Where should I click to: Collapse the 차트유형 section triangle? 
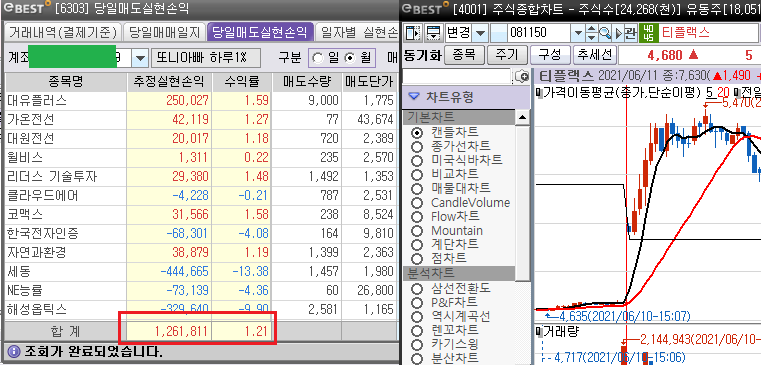[x=414, y=97]
